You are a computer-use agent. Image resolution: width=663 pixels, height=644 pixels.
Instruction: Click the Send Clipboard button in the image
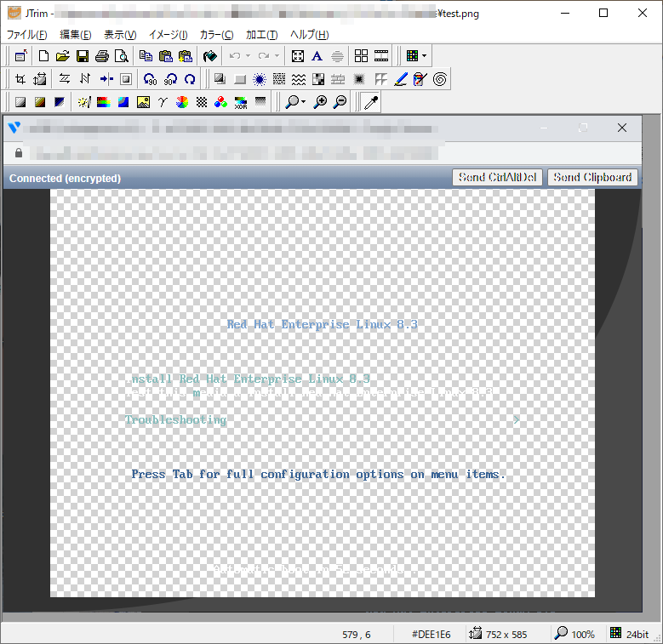point(592,178)
